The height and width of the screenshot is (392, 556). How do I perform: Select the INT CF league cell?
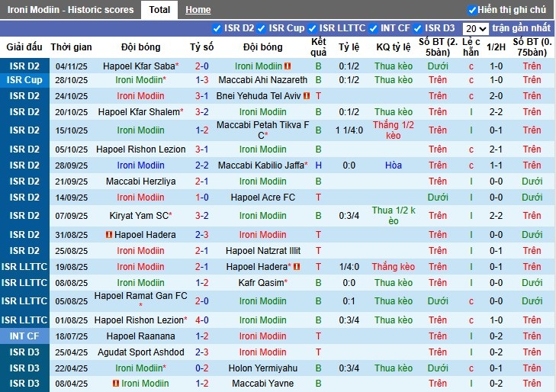24,336
